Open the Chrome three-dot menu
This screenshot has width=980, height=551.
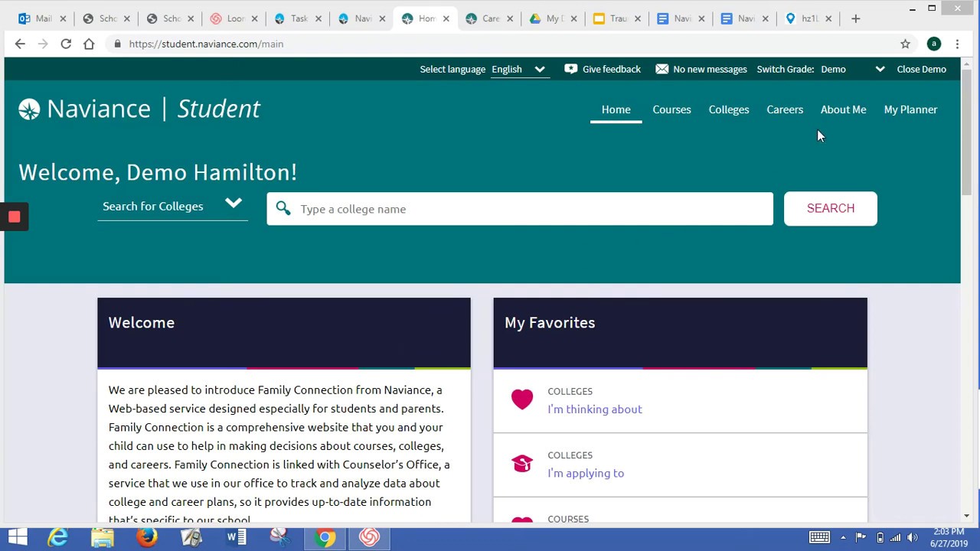(x=957, y=44)
